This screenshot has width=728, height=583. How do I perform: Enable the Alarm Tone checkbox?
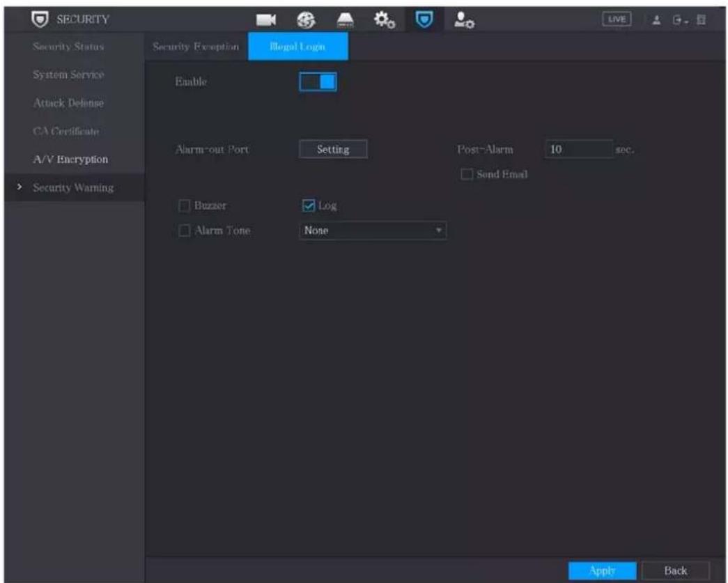click(185, 231)
